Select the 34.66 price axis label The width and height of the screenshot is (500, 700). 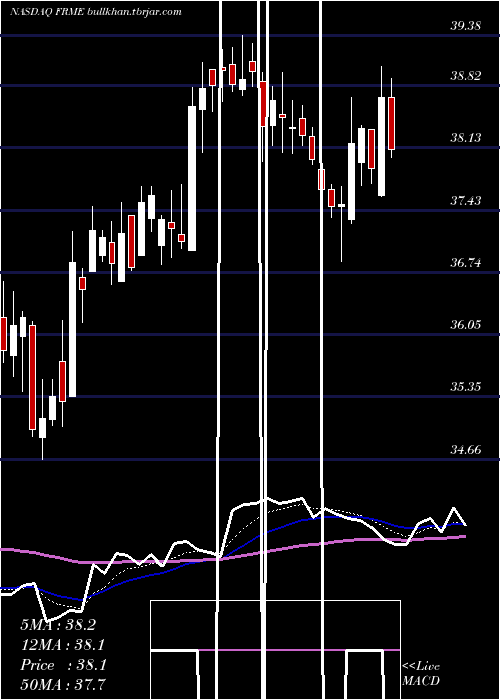pyautogui.click(x=465, y=449)
